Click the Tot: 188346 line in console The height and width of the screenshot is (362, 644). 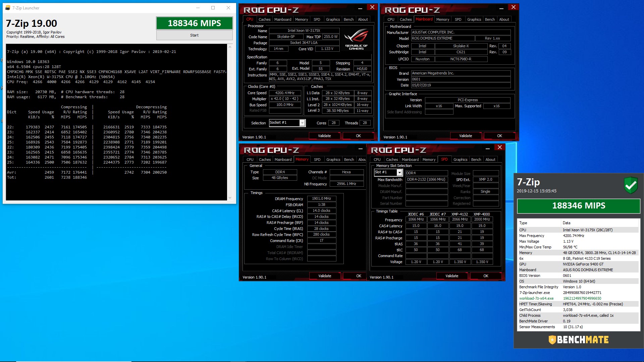(x=47, y=177)
